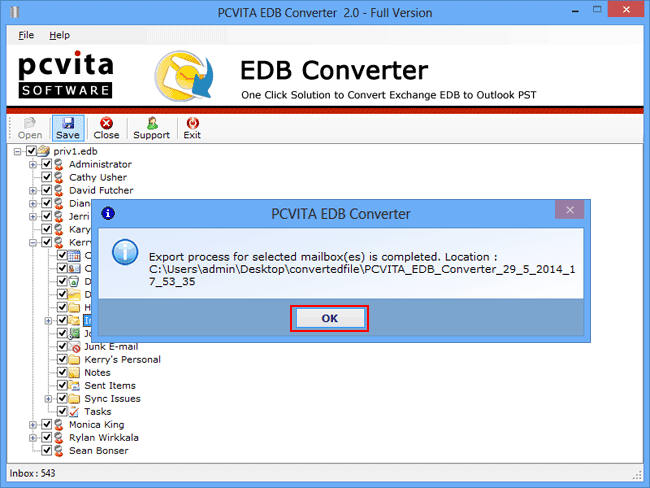
Task: Toggle the Administrator mailbox checkbox
Action: click(x=46, y=164)
